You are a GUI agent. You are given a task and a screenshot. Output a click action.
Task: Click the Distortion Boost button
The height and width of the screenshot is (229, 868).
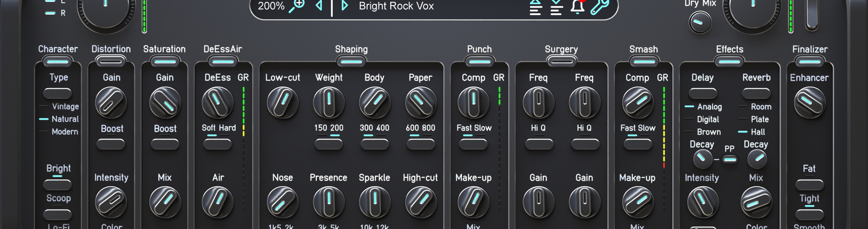click(x=111, y=144)
